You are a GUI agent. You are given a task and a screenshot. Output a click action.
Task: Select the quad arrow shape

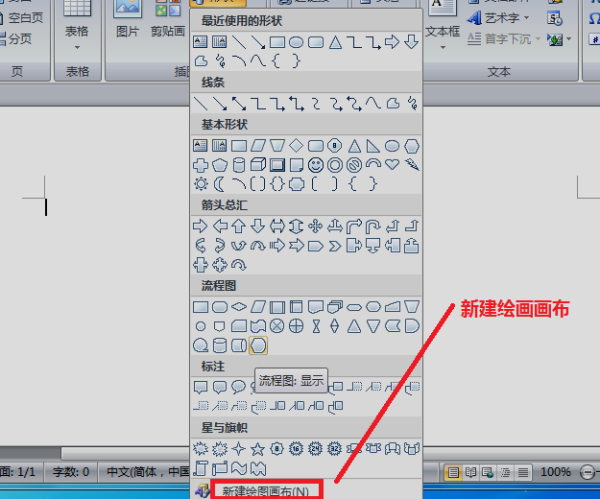click(315, 226)
